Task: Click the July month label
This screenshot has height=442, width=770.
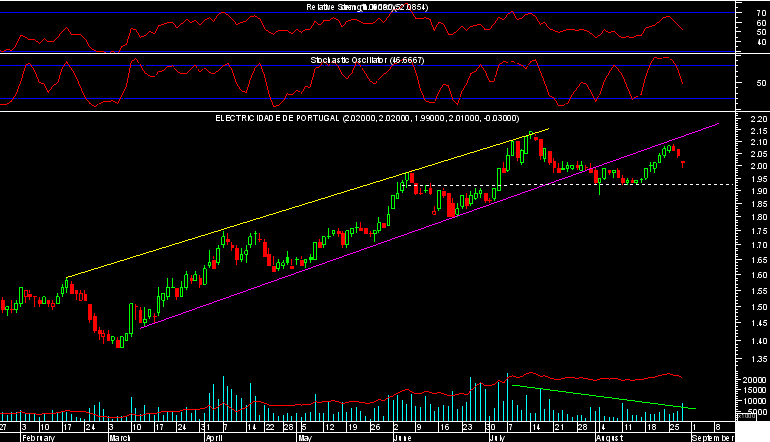Action: point(498,438)
